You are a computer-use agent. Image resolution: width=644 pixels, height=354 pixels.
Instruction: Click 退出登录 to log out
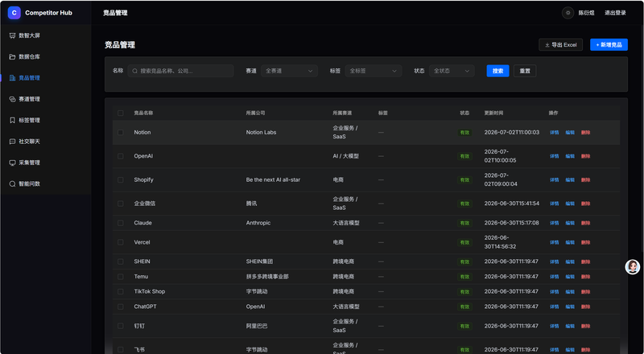click(x=615, y=13)
